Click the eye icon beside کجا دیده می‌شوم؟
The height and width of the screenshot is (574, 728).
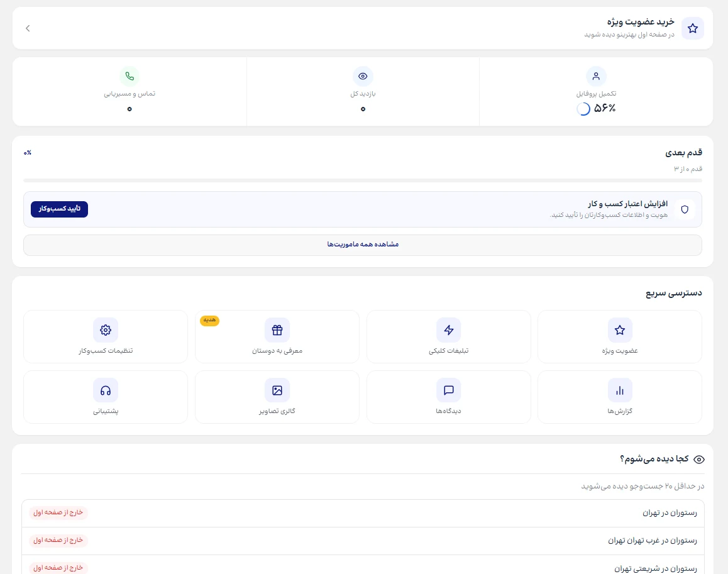[x=698, y=460]
